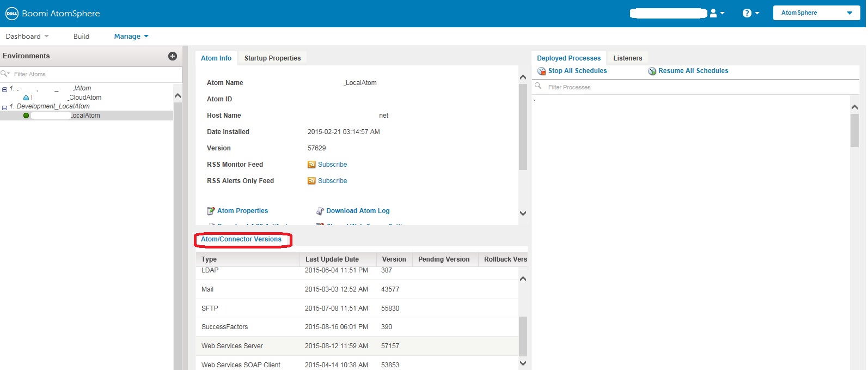This screenshot has height=370, width=868.
Task: Switch to the Deployed Processes tab
Action: point(569,58)
